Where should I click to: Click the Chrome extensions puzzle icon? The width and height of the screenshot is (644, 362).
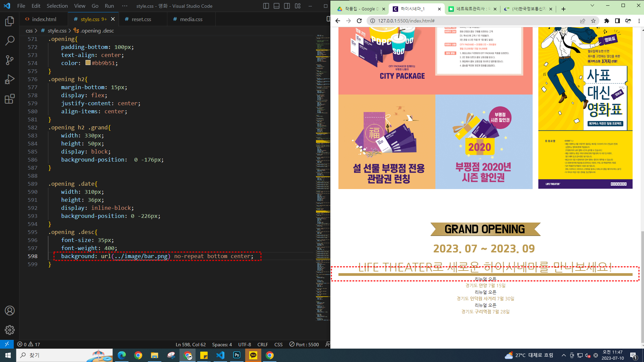[x=606, y=21]
